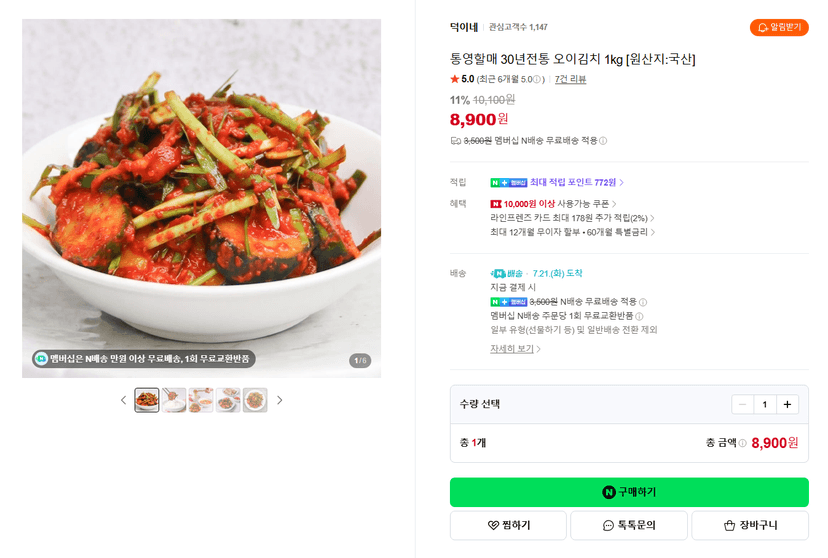Screen dimensions: 828x558
Task: Click the info icon after 1회 무료교환반품
Action: coord(639,316)
